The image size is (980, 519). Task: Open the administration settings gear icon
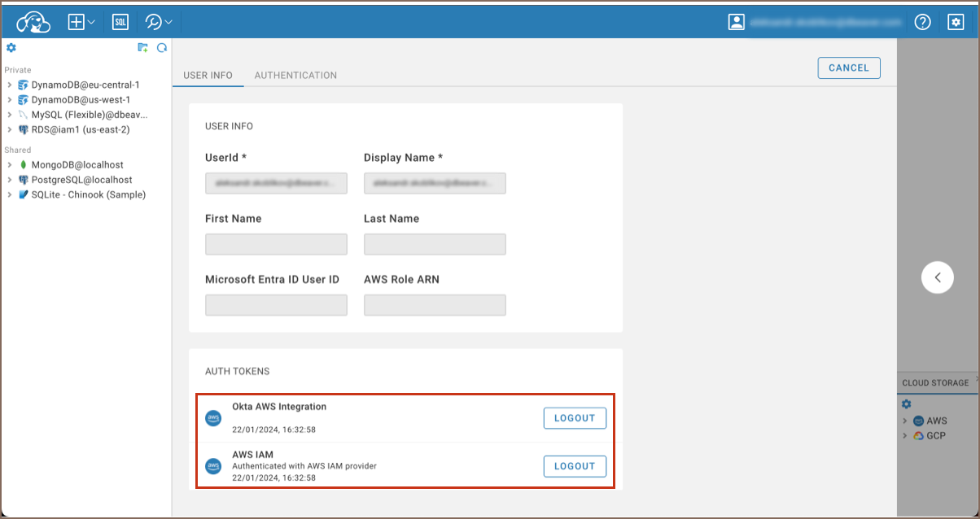pos(956,22)
